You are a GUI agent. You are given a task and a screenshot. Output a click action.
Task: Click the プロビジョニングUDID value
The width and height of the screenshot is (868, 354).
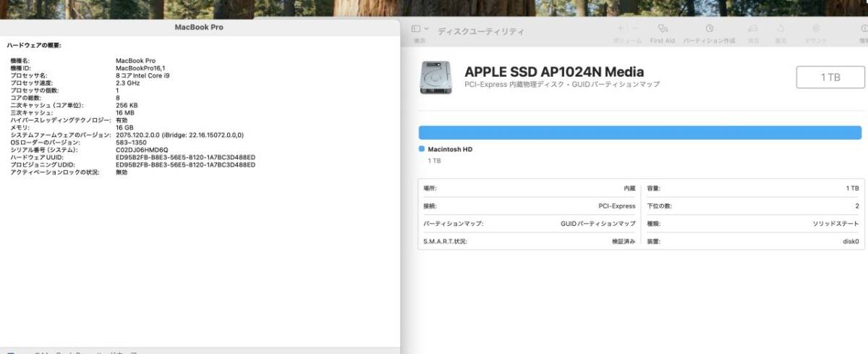coord(185,164)
